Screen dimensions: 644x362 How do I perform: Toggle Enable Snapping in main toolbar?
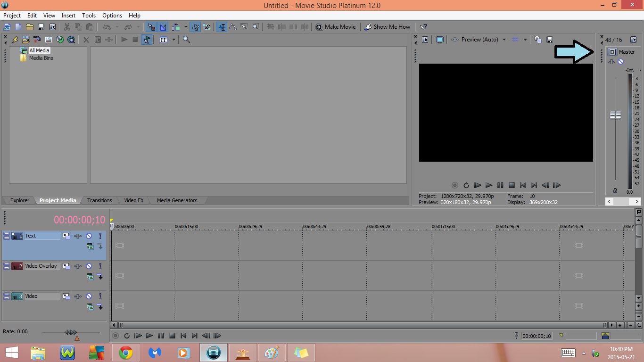click(151, 27)
